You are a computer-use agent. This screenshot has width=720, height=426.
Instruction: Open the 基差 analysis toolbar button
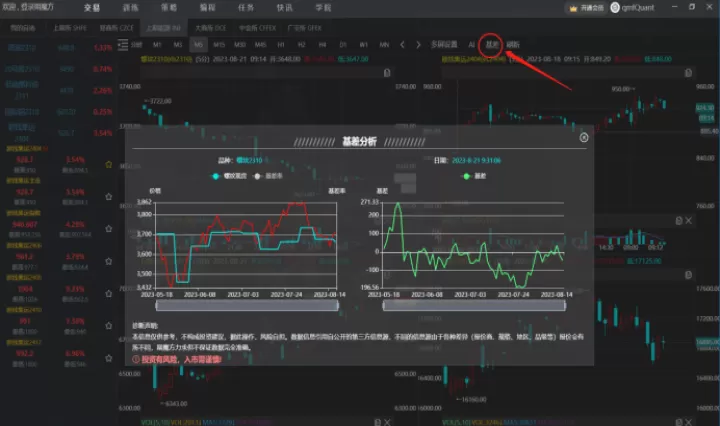point(491,45)
